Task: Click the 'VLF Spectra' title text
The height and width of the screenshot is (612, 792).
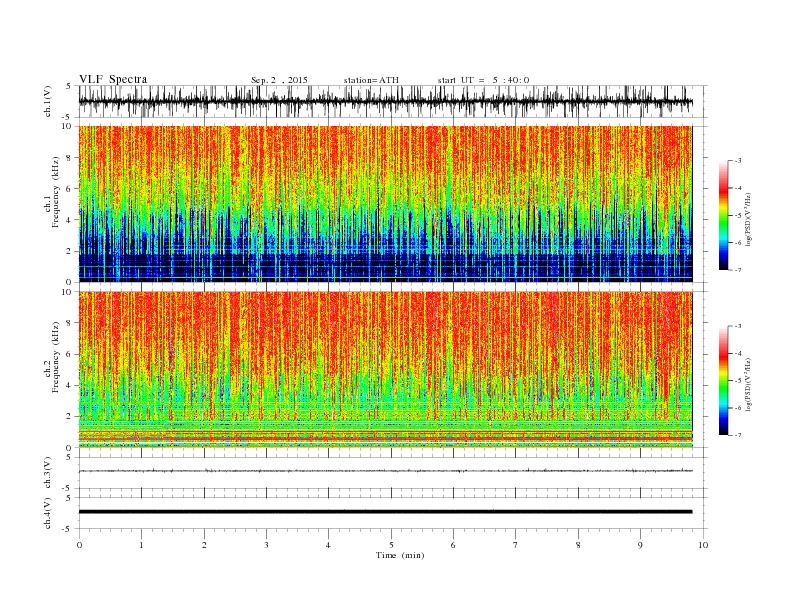Action: click(113, 79)
